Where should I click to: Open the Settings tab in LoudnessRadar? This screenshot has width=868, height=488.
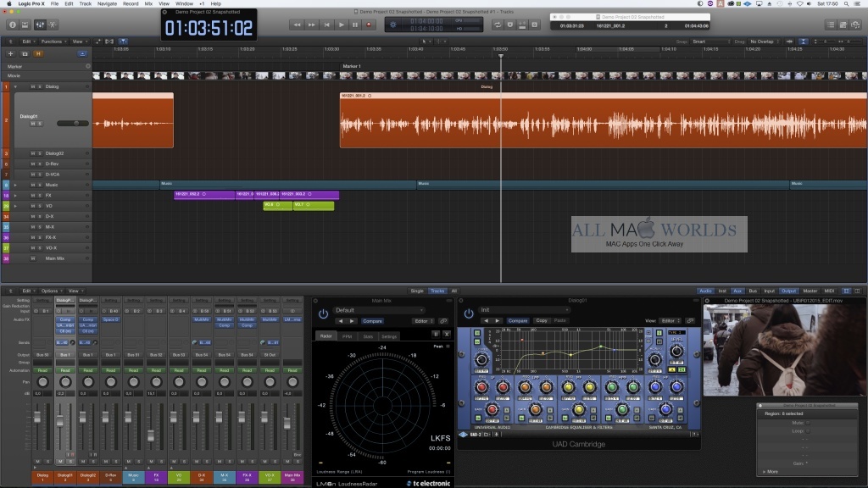389,335
